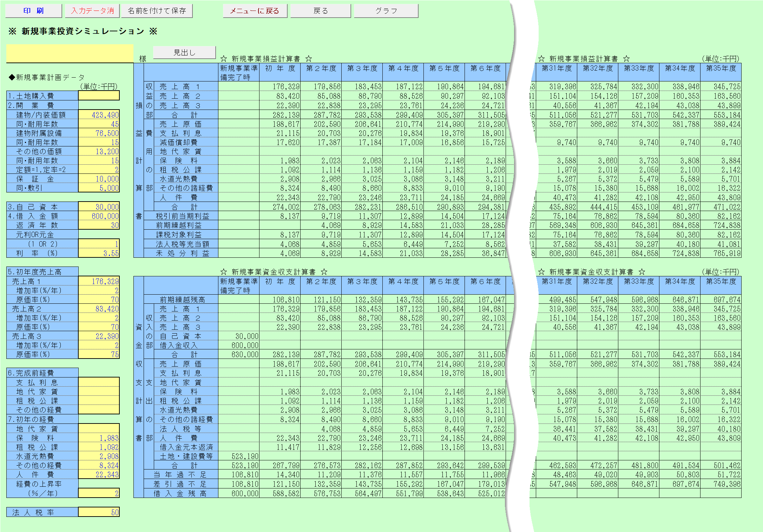Edit その他の経費 input 8,324

(x=99, y=465)
